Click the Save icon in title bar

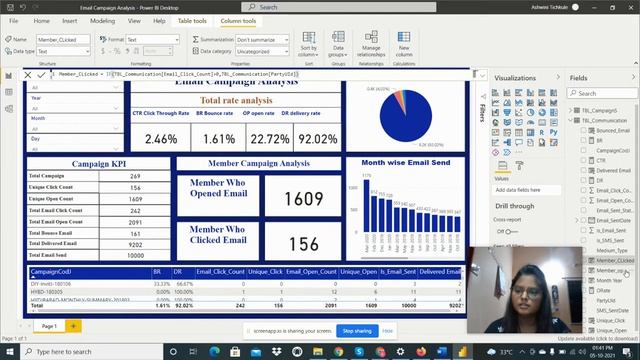point(11,7)
